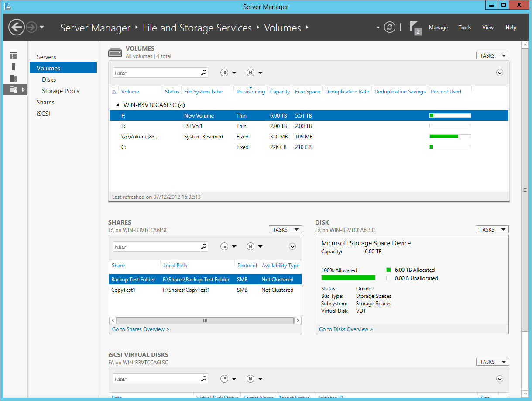Image resolution: width=532 pixels, height=401 pixels.
Task: Click the refresh icon in header
Action: pyautogui.click(x=389, y=28)
